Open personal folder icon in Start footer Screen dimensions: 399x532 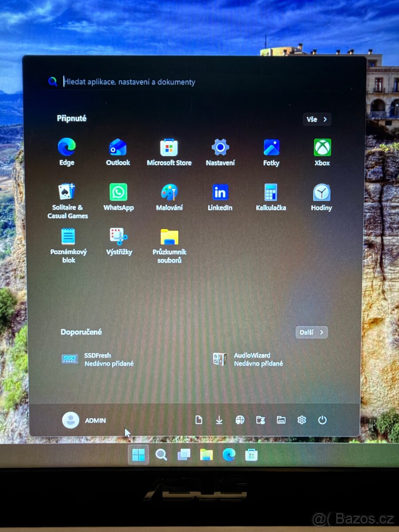click(261, 420)
